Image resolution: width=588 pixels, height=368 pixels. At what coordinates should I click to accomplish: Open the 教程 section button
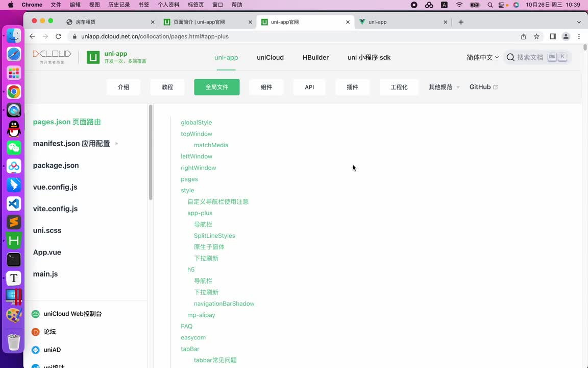point(167,87)
